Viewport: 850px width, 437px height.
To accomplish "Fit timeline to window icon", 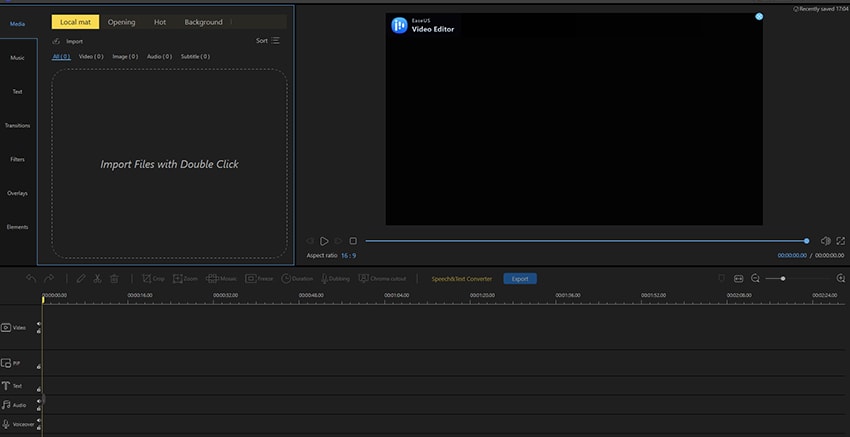I will (x=738, y=278).
